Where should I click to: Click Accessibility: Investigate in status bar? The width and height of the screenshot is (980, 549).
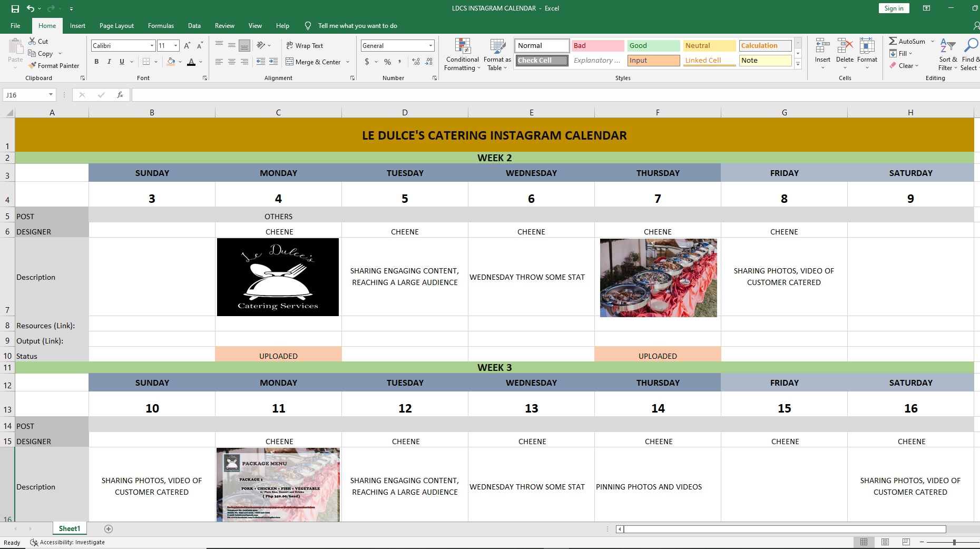pos(67,542)
